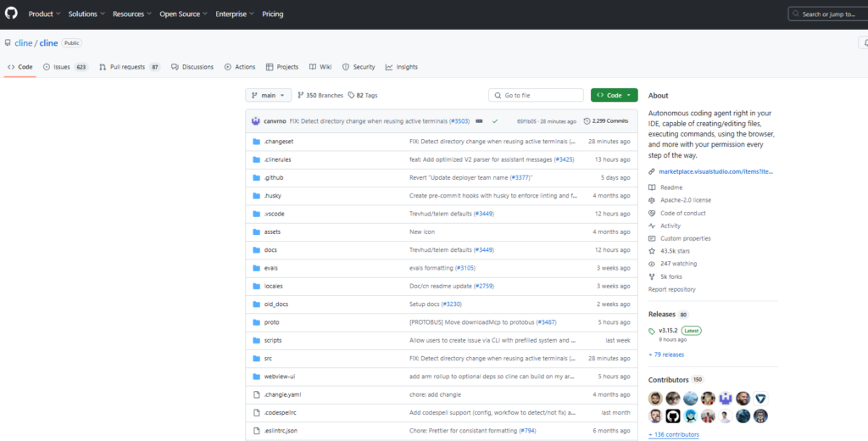Open the 2,299 Commits history

pos(605,120)
